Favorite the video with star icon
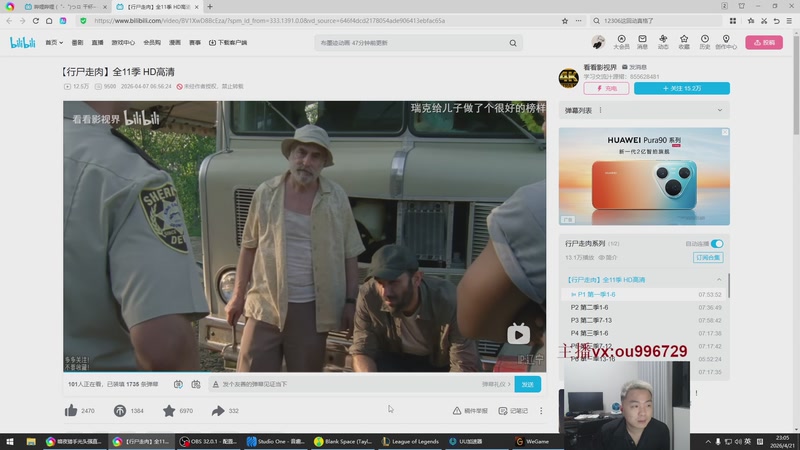Image resolution: width=800 pixels, height=450 pixels. [x=169, y=411]
